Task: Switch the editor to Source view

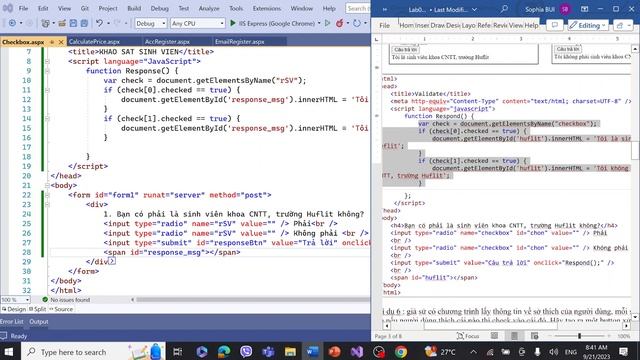Action: tap(61, 309)
